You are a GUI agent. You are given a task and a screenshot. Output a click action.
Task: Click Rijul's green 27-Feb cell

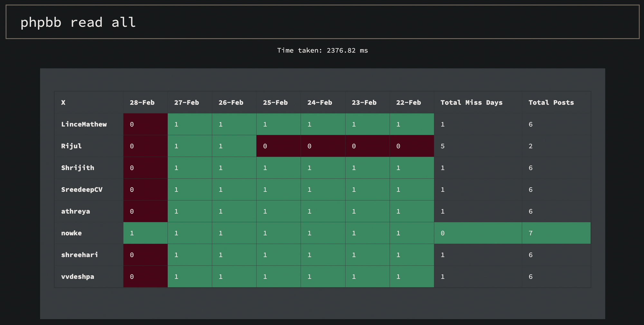click(x=190, y=146)
